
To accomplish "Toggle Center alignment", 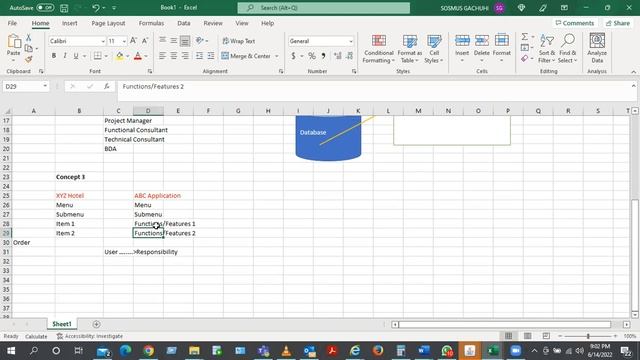I will 174,56.
